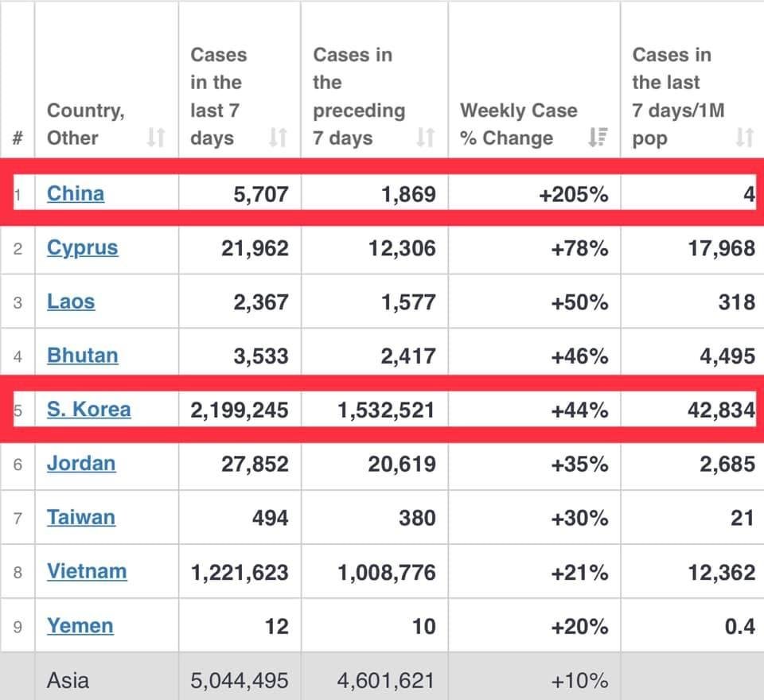Open the Taiwan country link
This screenshot has height=700, width=764.
pos(81,517)
